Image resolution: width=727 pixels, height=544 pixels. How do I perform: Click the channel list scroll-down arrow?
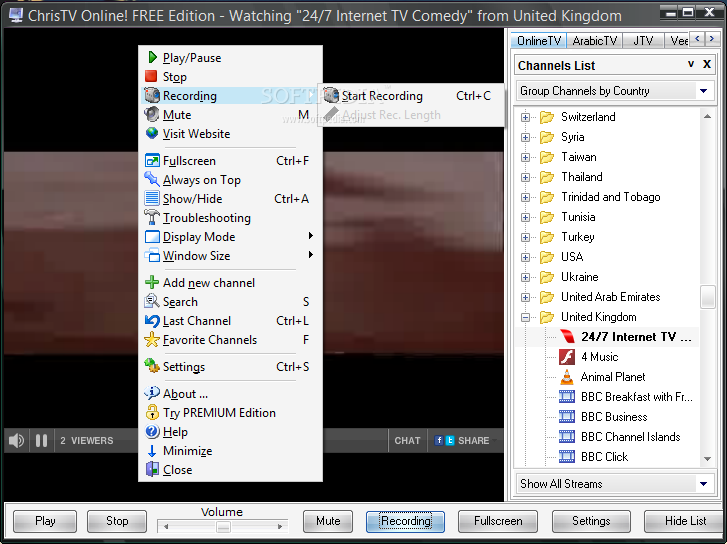point(708,459)
